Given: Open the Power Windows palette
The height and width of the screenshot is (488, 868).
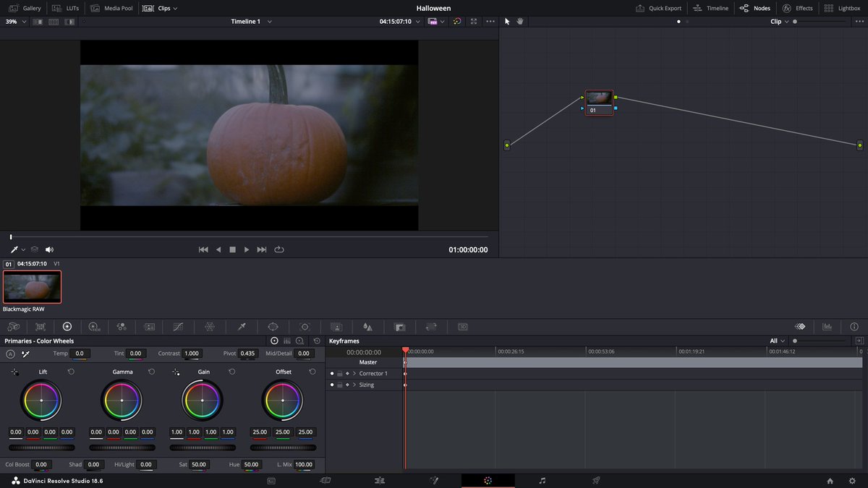Looking at the screenshot, I should tap(273, 327).
